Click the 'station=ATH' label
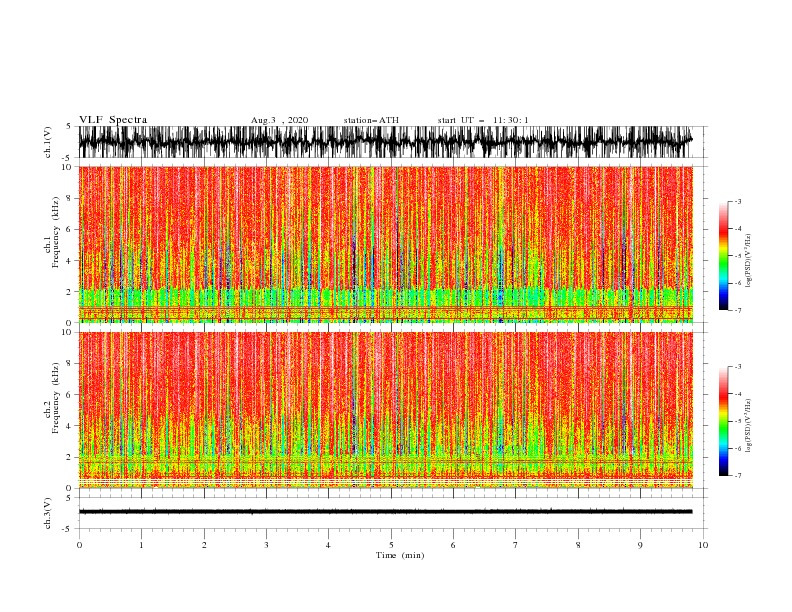This screenshot has height=612, width=792. (371, 120)
